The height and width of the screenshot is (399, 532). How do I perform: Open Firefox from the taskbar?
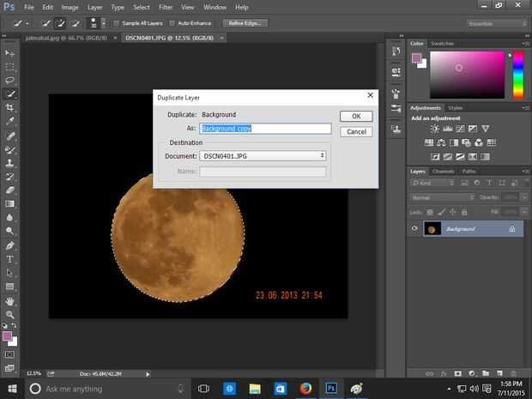tap(305, 389)
